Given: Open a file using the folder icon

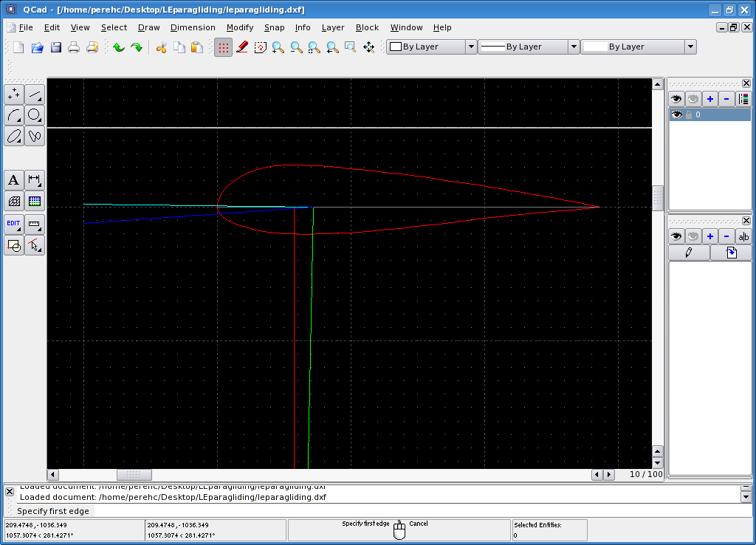Looking at the screenshot, I should click(x=37, y=47).
